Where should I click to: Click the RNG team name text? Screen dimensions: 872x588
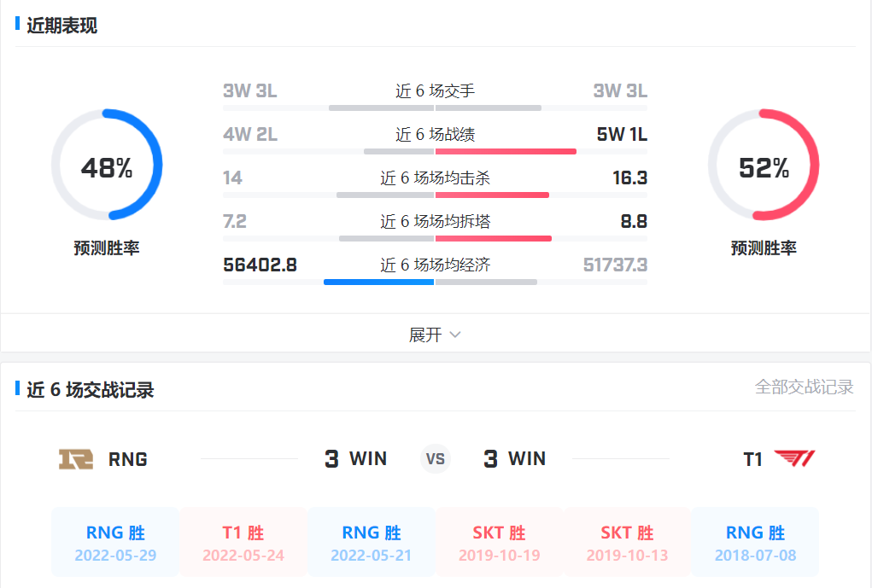coord(128,459)
